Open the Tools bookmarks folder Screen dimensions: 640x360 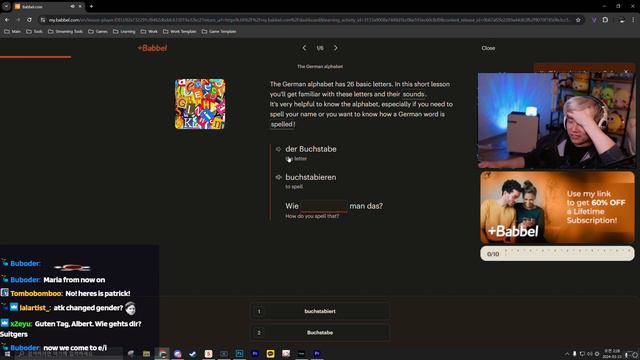[34, 31]
